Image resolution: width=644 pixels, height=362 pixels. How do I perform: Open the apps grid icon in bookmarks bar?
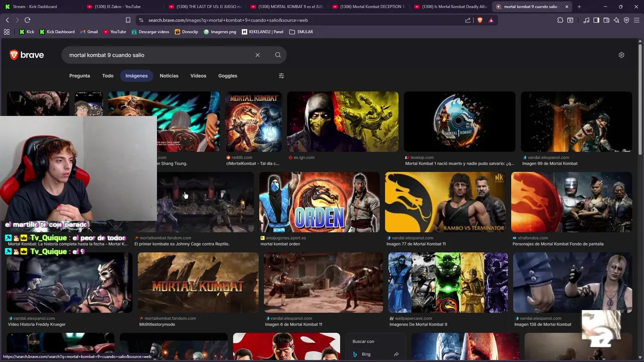point(7,32)
